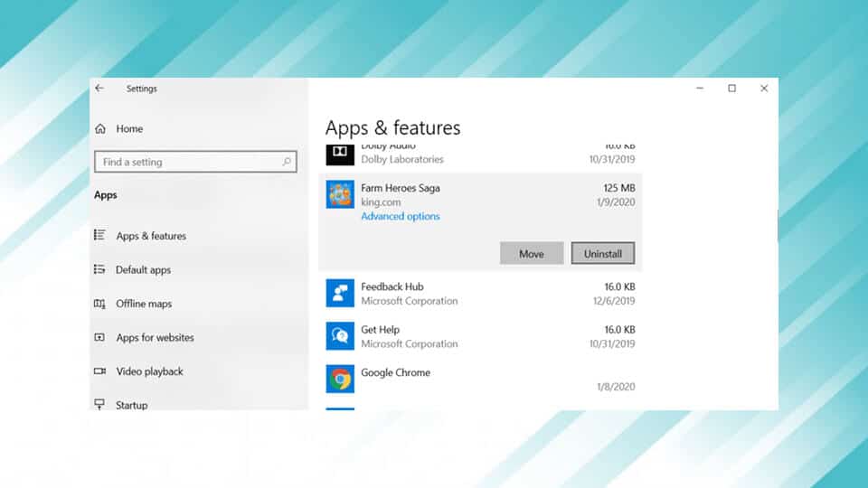
Task: Select the Apps for websites icon
Action: click(99, 337)
